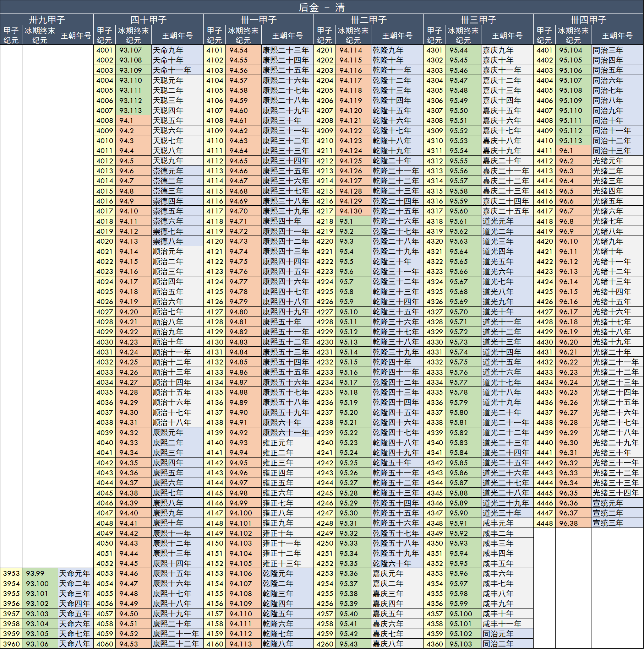Select the cell 同治十三年
This screenshot has height=649, width=644.
pyautogui.click(x=617, y=151)
